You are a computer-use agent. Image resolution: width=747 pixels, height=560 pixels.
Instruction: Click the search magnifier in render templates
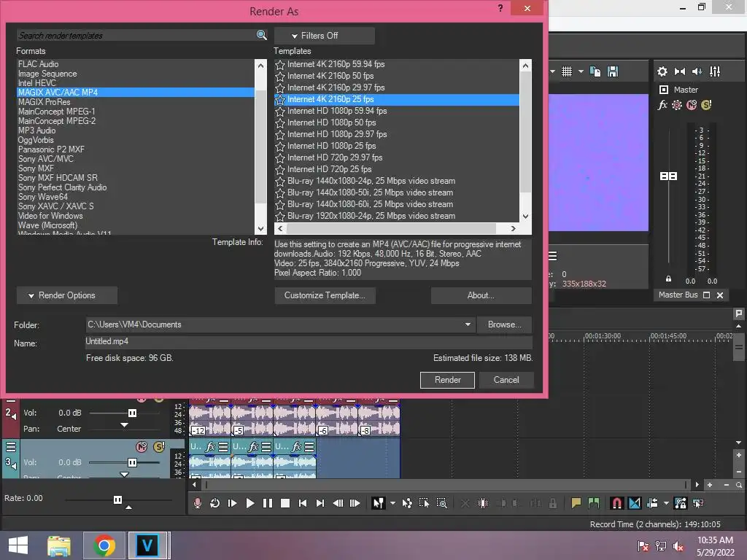click(262, 35)
